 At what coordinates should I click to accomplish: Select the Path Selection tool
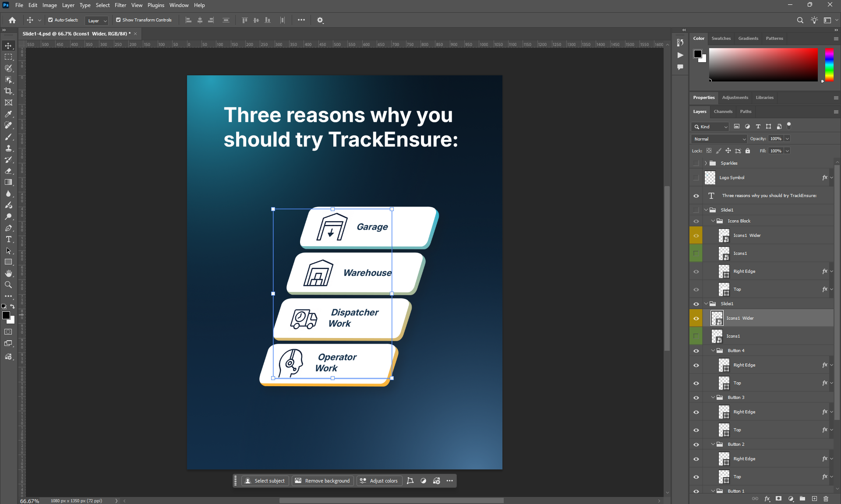[x=8, y=250]
